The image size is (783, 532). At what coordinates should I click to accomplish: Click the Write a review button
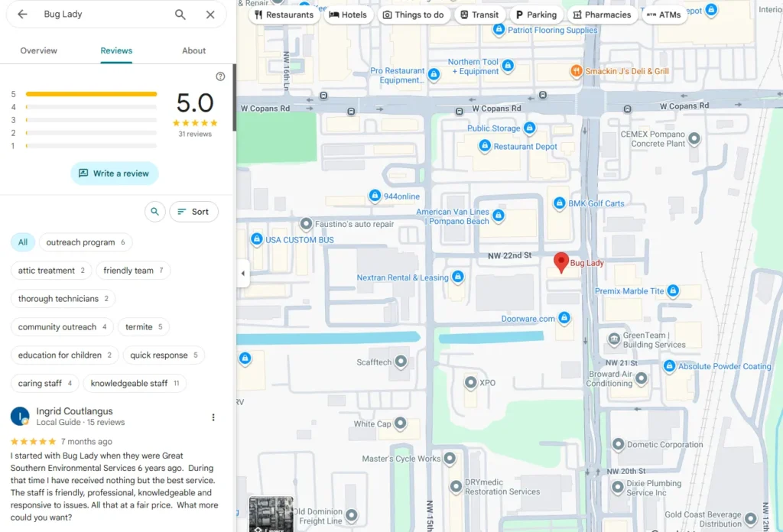115,174
